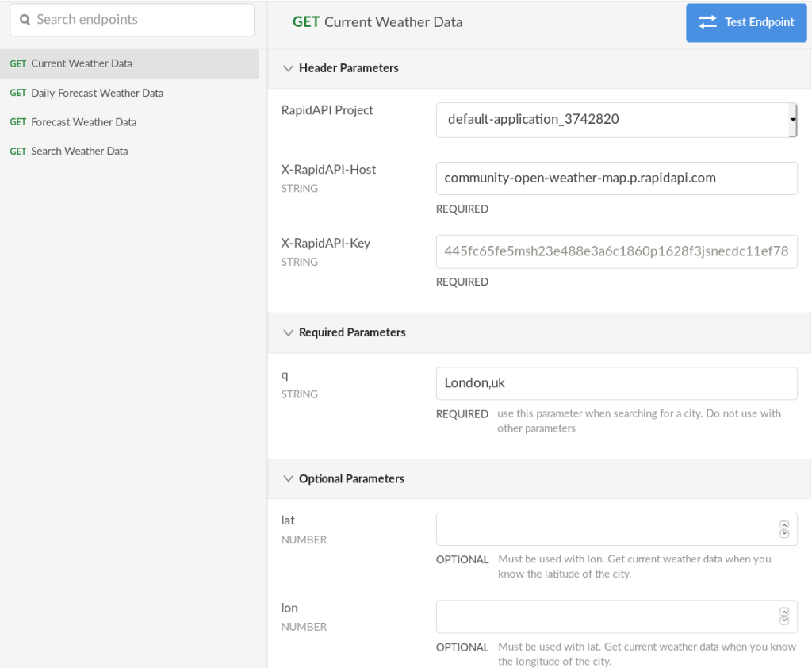Open the RapidAPI Project dropdown
Screen dimensions: 812x668
point(616,120)
